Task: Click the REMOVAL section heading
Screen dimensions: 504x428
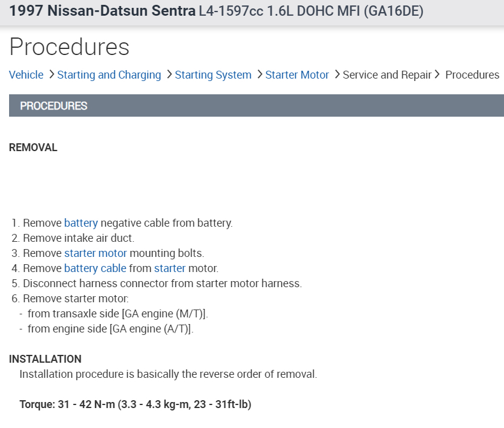Action: coord(33,148)
